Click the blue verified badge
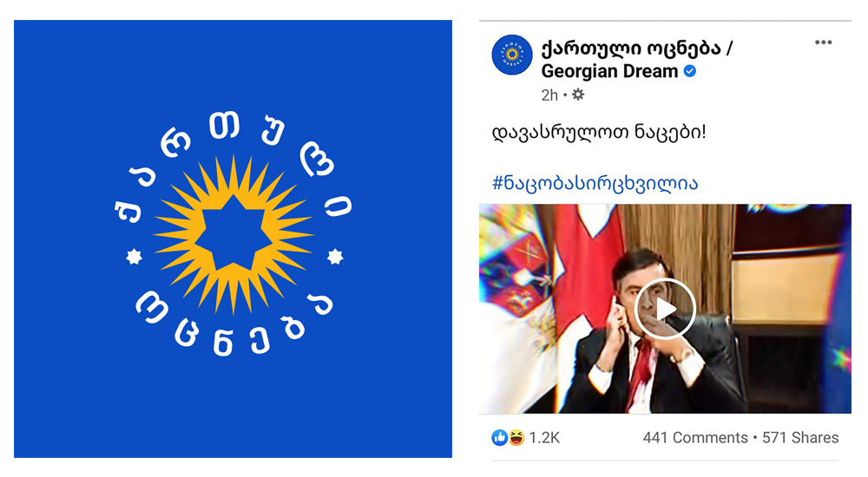The height and width of the screenshot is (477, 868). 690,71
